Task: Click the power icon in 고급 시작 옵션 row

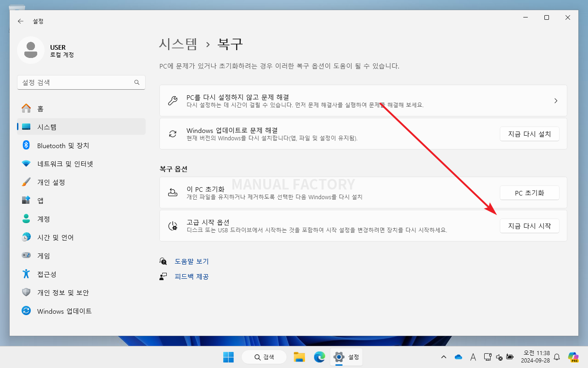Action: click(x=173, y=226)
